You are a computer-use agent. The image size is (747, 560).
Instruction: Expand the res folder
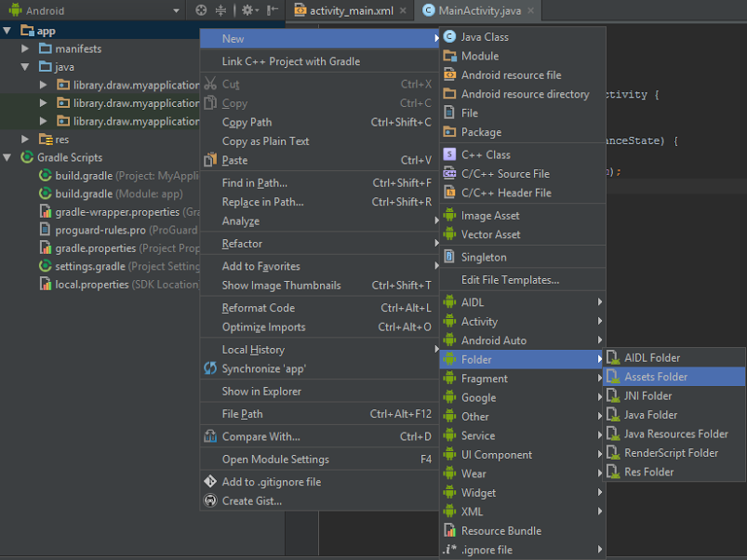[x=25, y=139]
